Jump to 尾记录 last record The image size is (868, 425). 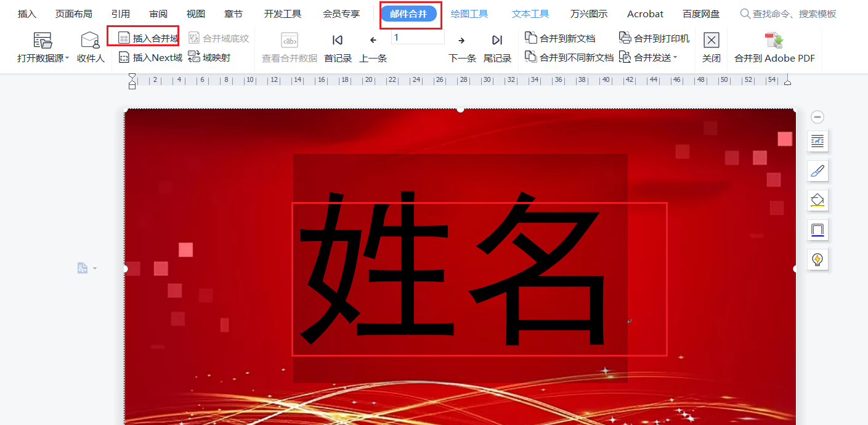click(x=497, y=41)
